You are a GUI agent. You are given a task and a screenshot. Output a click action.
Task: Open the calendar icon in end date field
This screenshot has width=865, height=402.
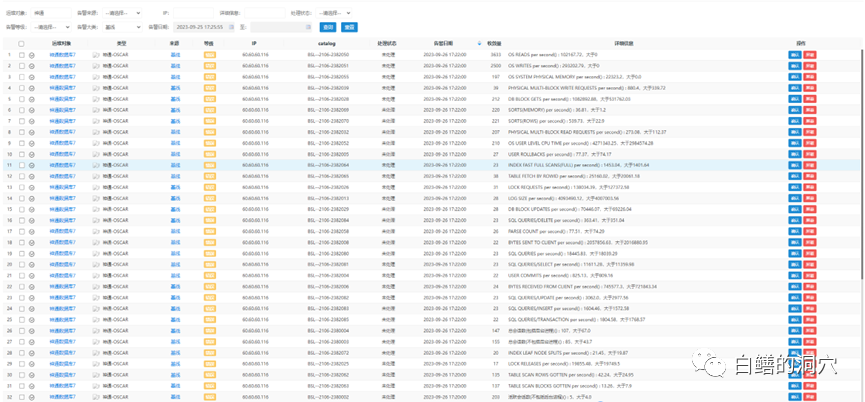[x=310, y=27]
